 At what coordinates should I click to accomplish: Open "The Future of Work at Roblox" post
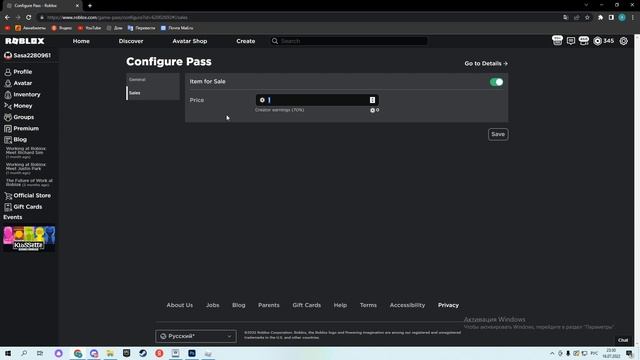29,182
